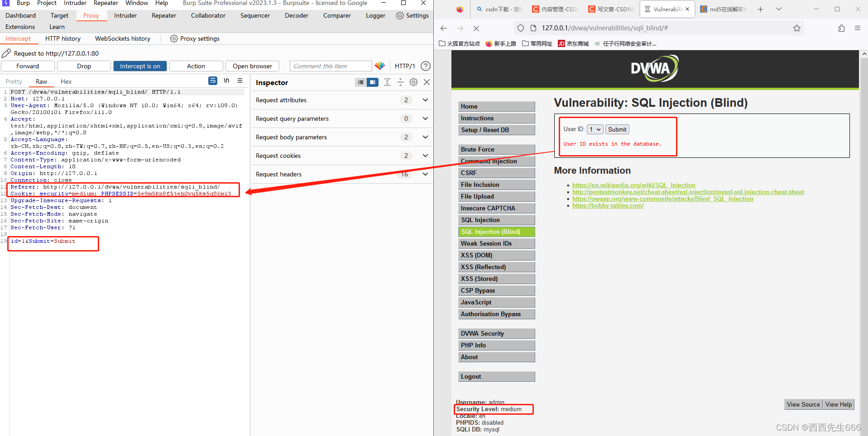Toggle Intercept is on button
The image size is (868, 436).
pos(140,66)
